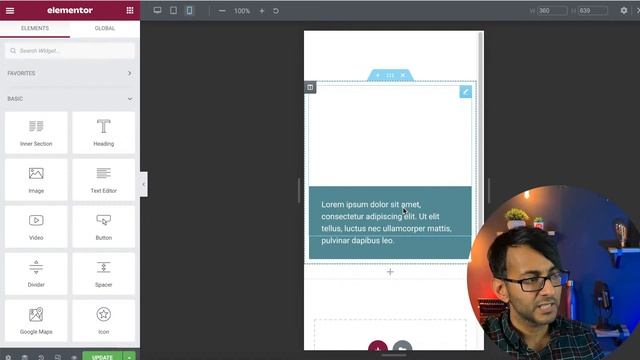Click the Search Widget field
The image size is (640, 360).
pyautogui.click(x=70, y=51)
